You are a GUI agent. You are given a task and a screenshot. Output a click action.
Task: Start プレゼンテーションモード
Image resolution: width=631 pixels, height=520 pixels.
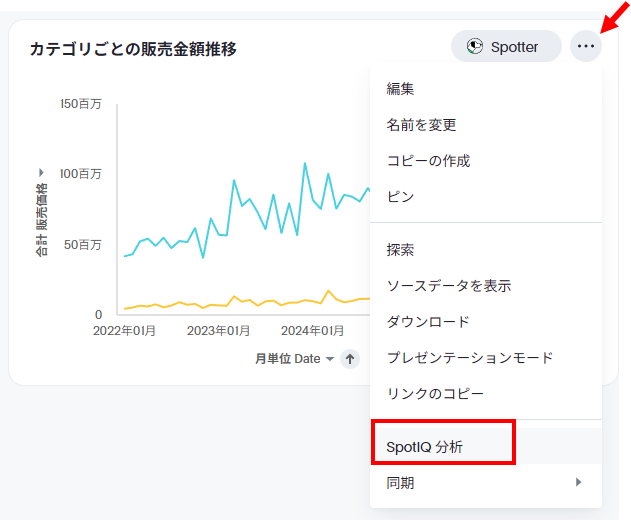tap(469, 357)
